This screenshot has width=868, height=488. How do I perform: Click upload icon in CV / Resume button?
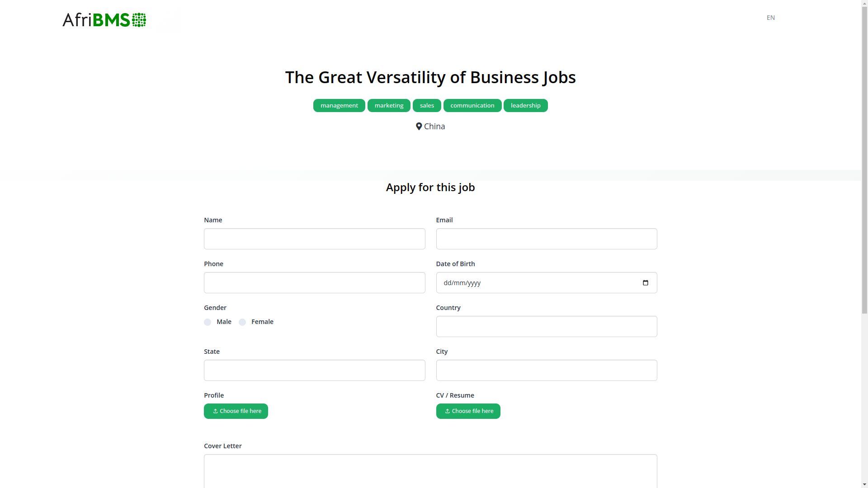pyautogui.click(x=448, y=411)
